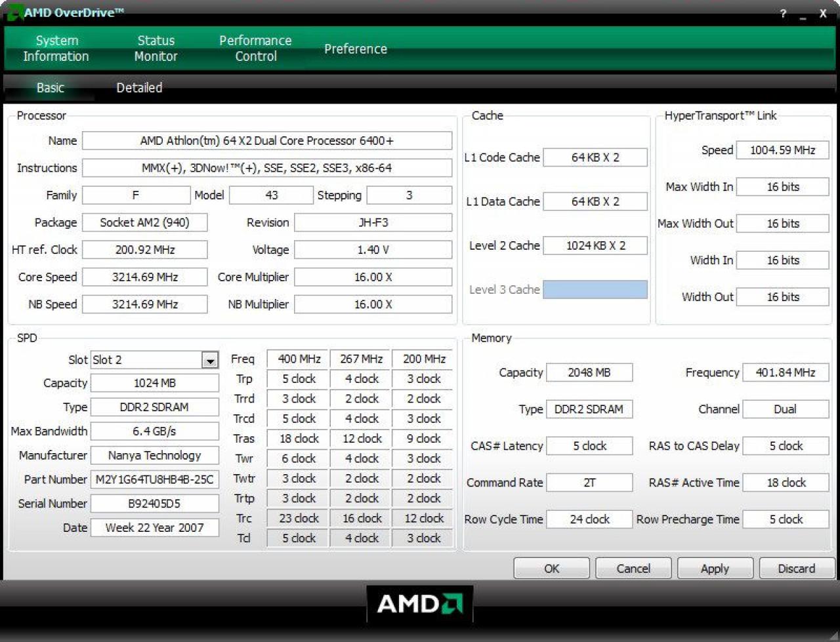The width and height of the screenshot is (840, 642).
Task: Click the Serial Number B92405D5 field
Action: 154,504
